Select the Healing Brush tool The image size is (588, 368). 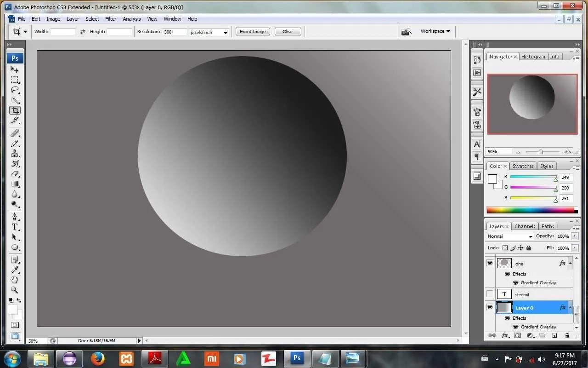coord(15,133)
